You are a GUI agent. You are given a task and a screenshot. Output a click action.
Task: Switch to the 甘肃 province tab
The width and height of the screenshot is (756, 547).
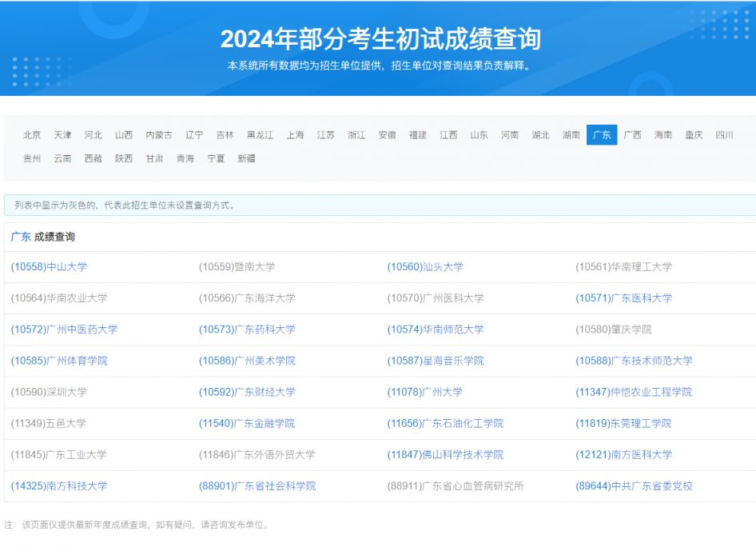[155, 158]
